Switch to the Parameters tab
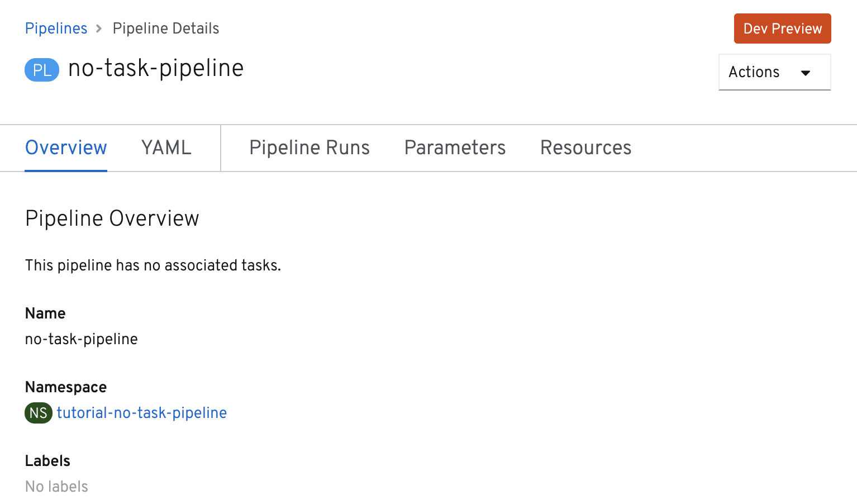 (455, 148)
